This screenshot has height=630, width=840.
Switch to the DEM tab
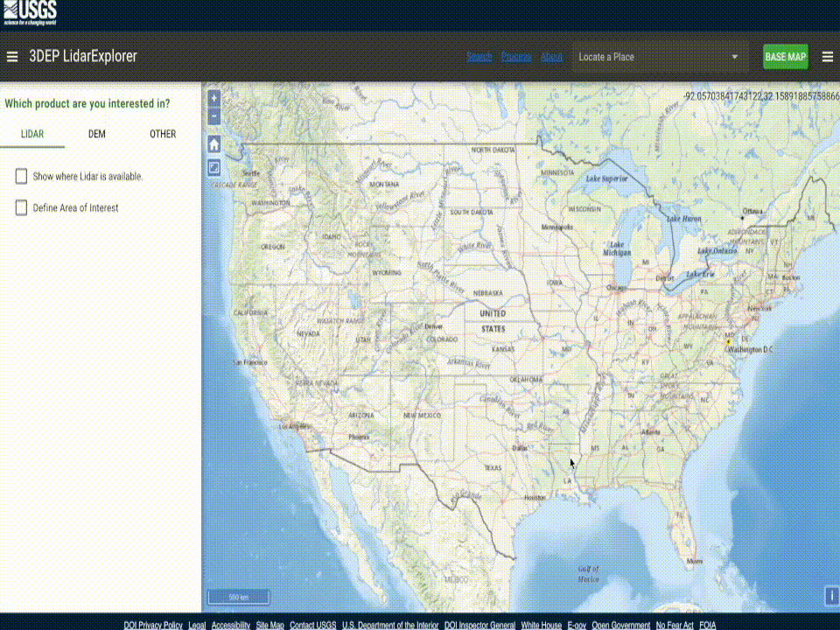point(97,134)
